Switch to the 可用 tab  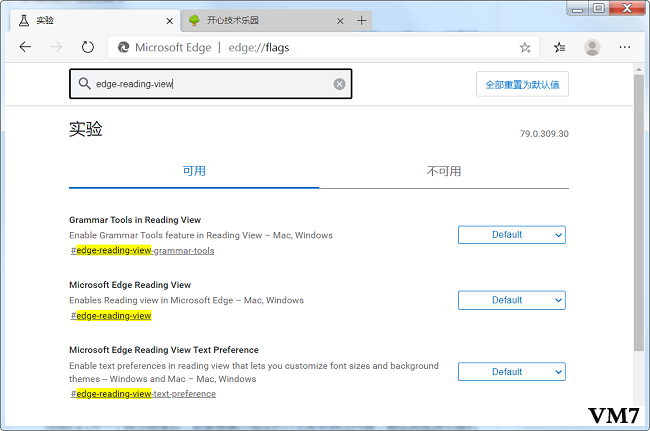tap(194, 171)
